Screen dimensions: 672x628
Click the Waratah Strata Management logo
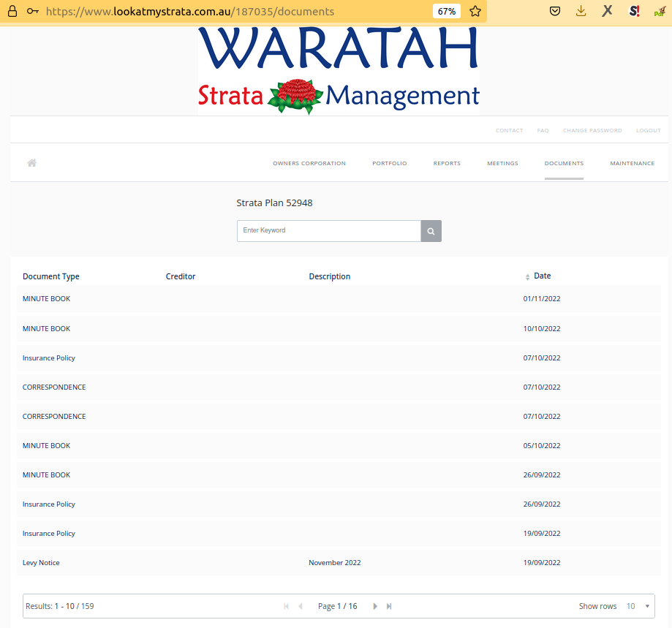(x=338, y=71)
